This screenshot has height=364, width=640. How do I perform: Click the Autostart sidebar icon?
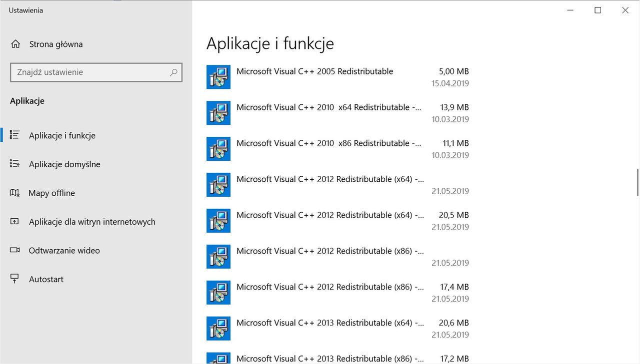[x=14, y=279]
